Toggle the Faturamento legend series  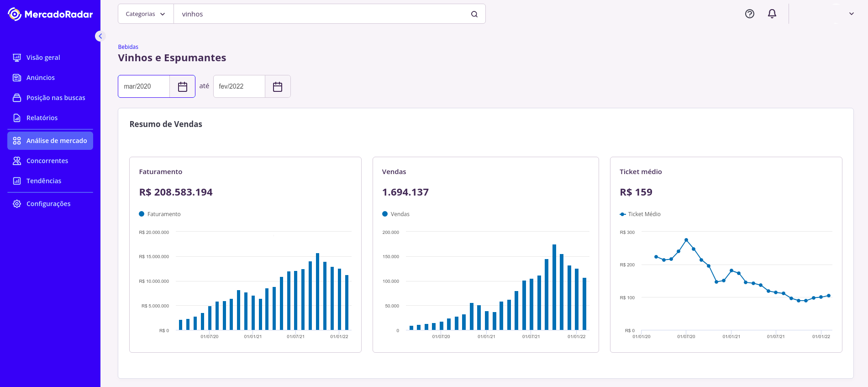pos(160,214)
